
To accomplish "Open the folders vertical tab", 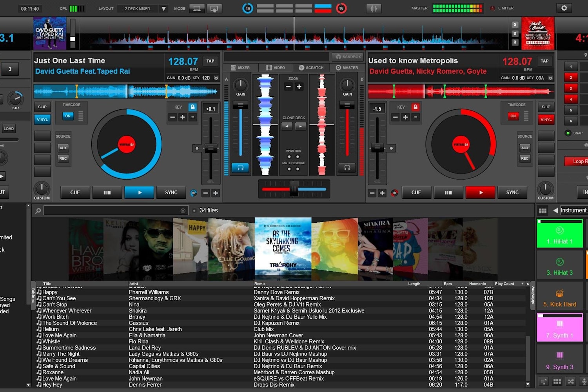I will click(x=33, y=296).
